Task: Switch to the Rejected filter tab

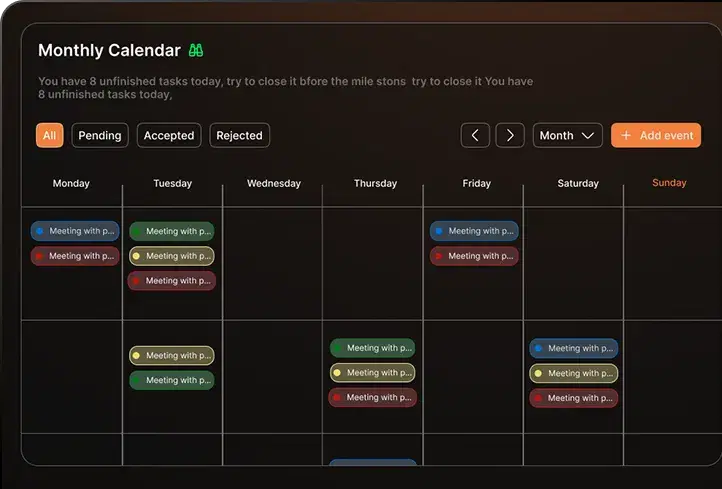Action: point(239,135)
